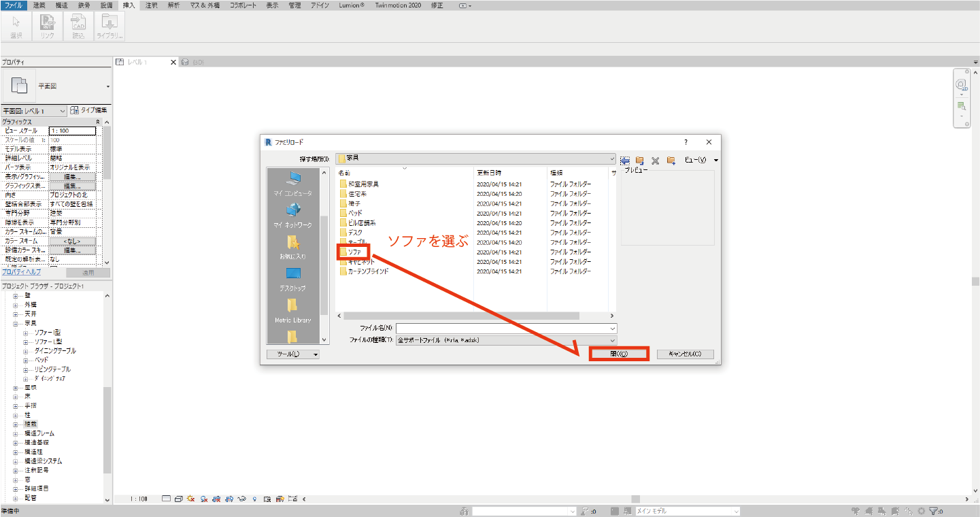The image size is (980, 517).
Task: Click the 開く button
Action: pyautogui.click(x=618, y=354)
